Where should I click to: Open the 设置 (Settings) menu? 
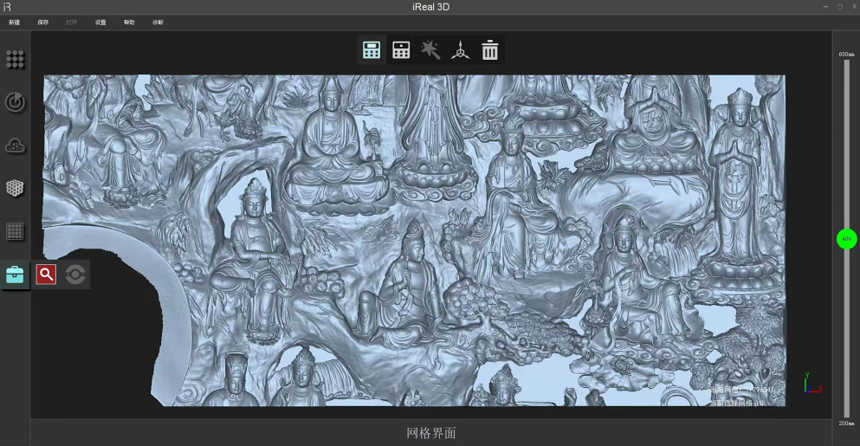100,21
